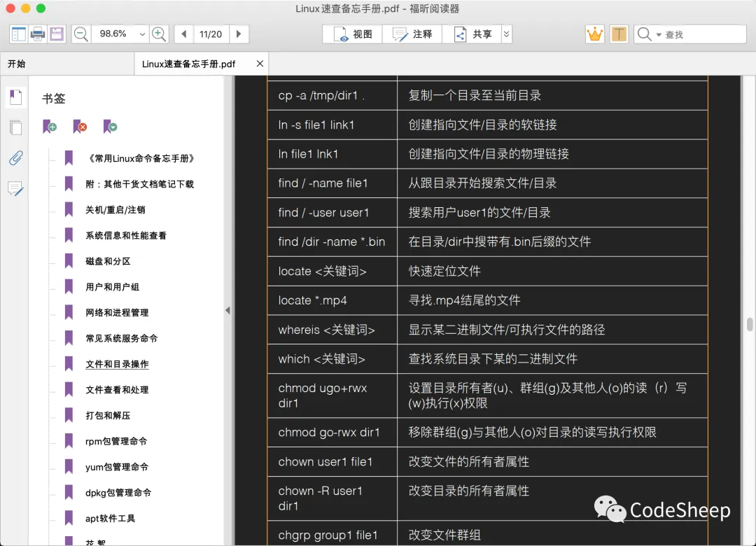This screenshot has height=546, width=756.
Task: Zoom out with the minus magnifier
Action: click(81, 34)
